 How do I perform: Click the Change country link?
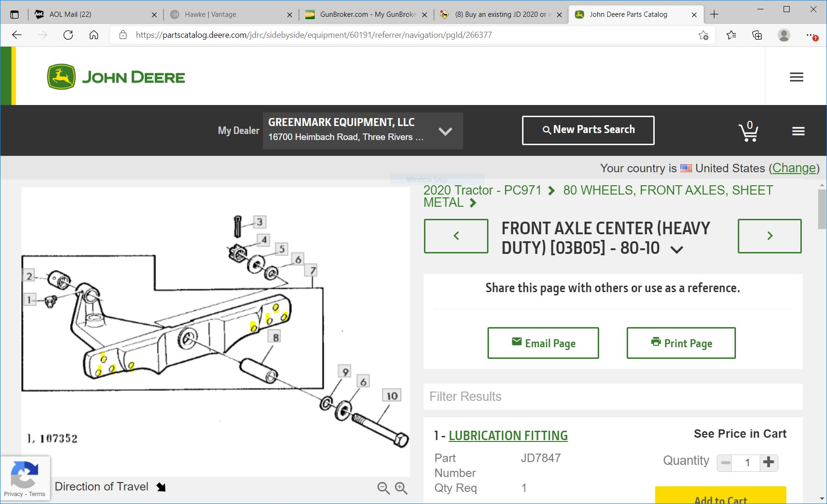[794, 168]
